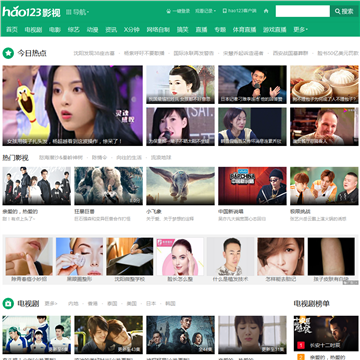Image resolution: width=360 pixels, height=360 pixels.
Task: Click the search input field
Action: pyautogui.click(x=303, y=11)
